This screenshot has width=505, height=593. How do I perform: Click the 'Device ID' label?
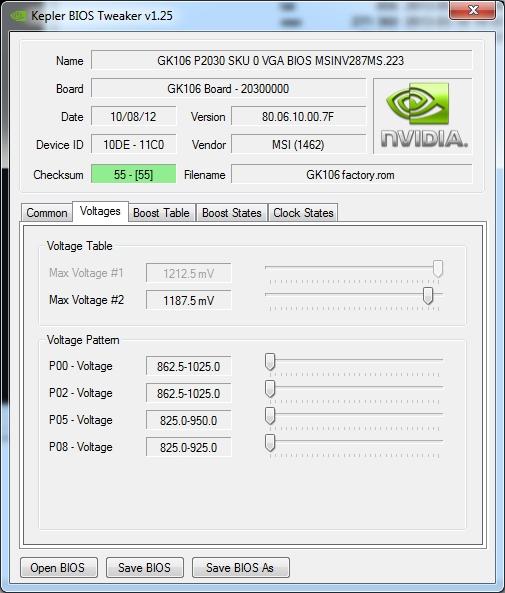click(60, 144)
